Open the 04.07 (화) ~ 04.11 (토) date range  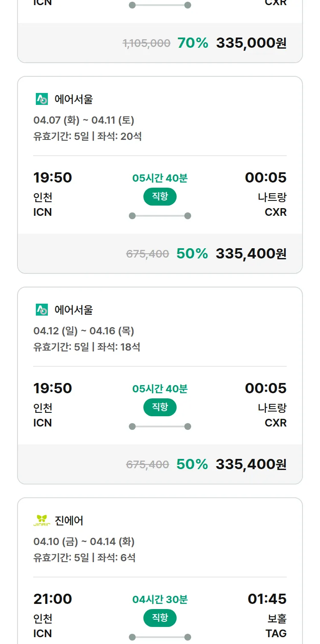(84, 120)
